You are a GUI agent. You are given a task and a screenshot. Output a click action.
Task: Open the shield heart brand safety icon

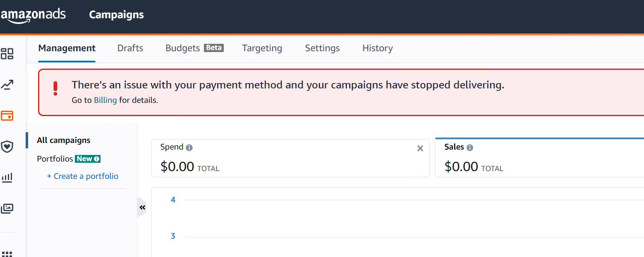pyautogui.click(x=7, y=146)
